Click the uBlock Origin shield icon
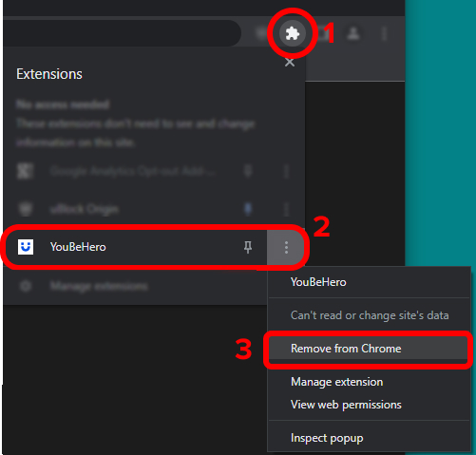476x455 pixels. [26, 209]
